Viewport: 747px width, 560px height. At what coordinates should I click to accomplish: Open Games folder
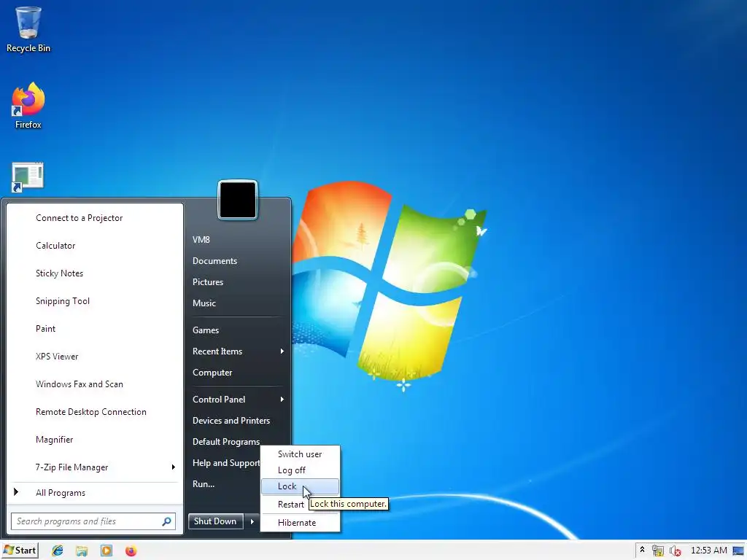click(x=237, y=330)
